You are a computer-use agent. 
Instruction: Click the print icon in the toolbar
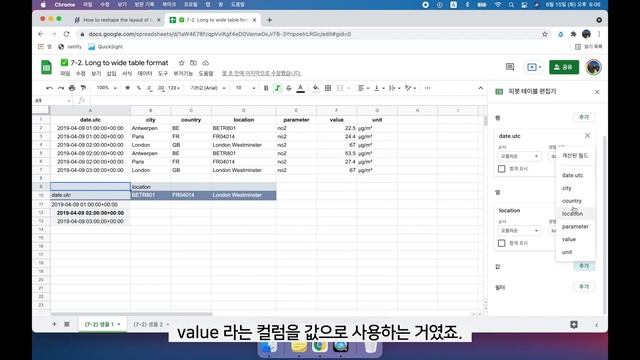72,88
